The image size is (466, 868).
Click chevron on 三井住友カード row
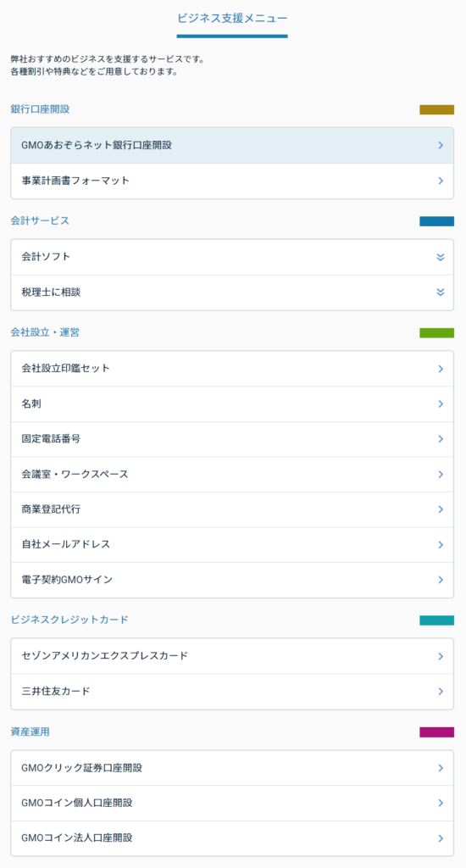tap(441, 692)
